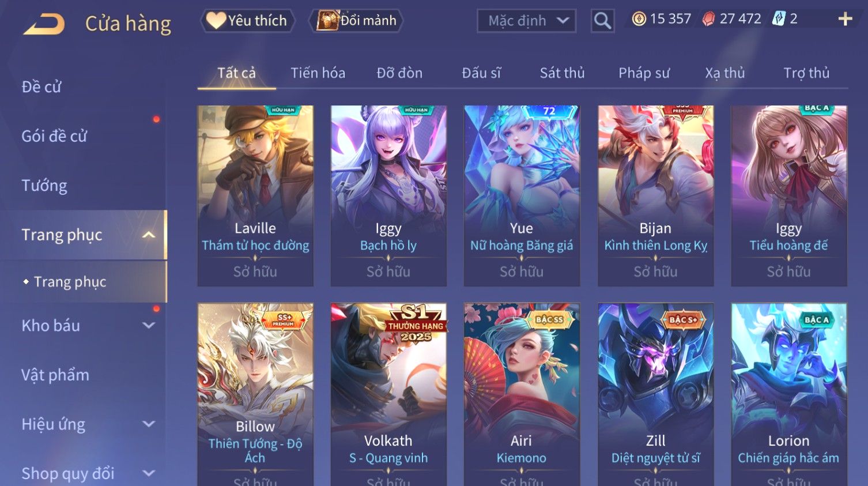
Task: Select Laville Thám tử học đường skin
Action: click(x=255, y=195)
